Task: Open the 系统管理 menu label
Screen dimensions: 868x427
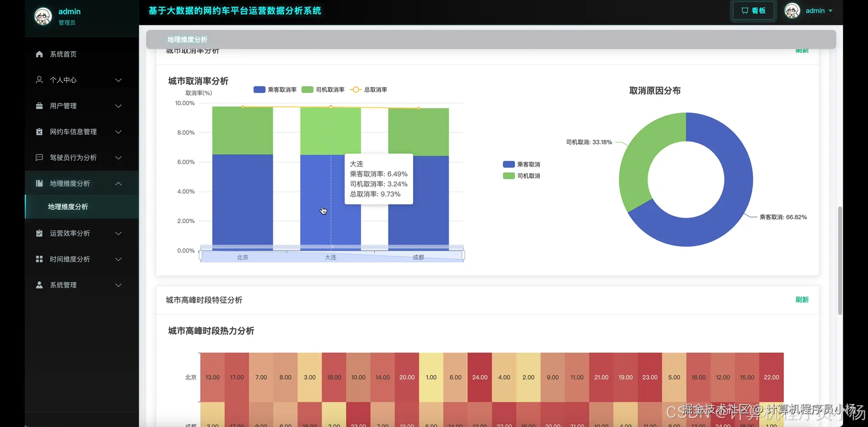Action: point(63,285)
